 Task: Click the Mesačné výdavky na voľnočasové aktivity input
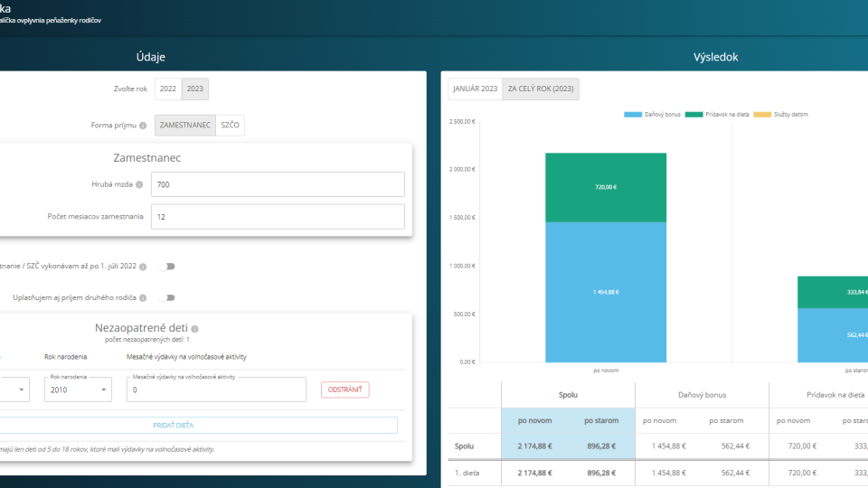216,389
